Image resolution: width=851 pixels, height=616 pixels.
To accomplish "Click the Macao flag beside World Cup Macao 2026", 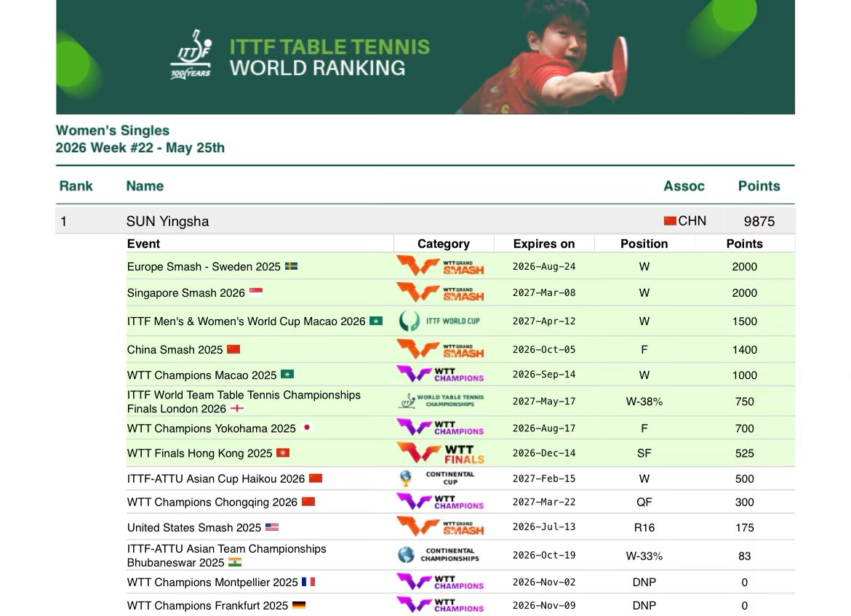I will 376,321.
